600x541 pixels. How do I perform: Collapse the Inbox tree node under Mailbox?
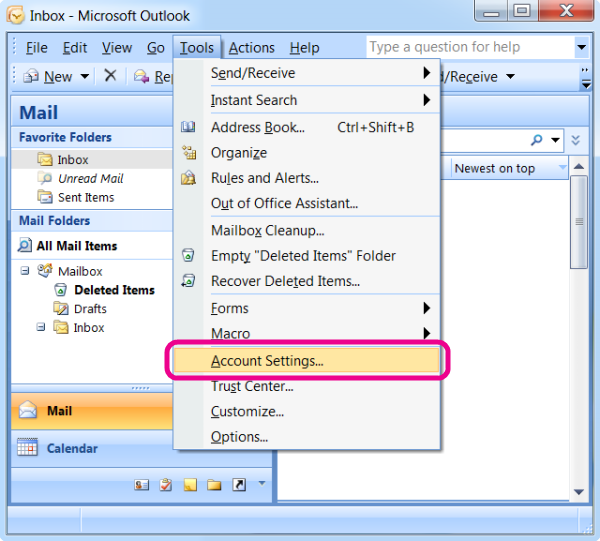pyautogui.click(x=41, y=327)
